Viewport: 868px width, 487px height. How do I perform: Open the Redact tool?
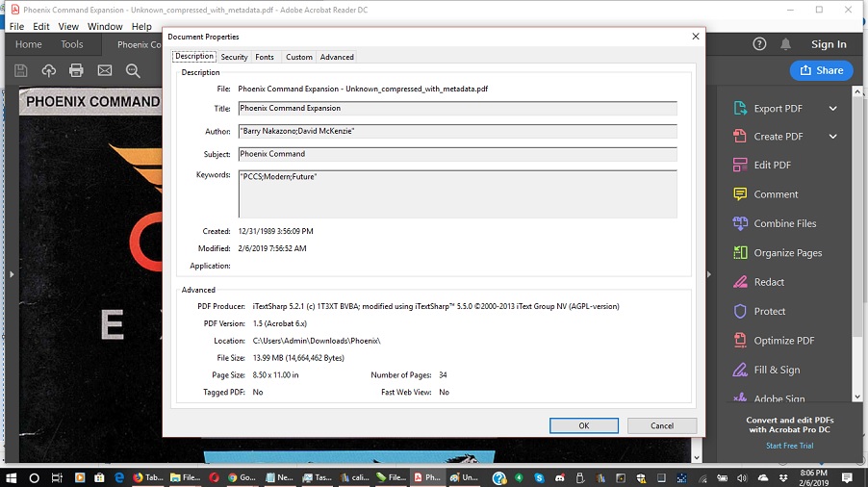pyautogui.click(x=758, y=282)
